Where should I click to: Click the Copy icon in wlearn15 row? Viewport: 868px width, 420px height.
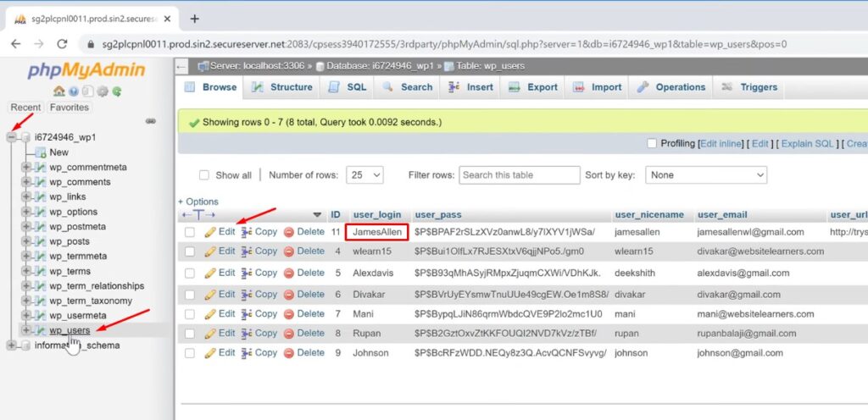coord(247,251)
